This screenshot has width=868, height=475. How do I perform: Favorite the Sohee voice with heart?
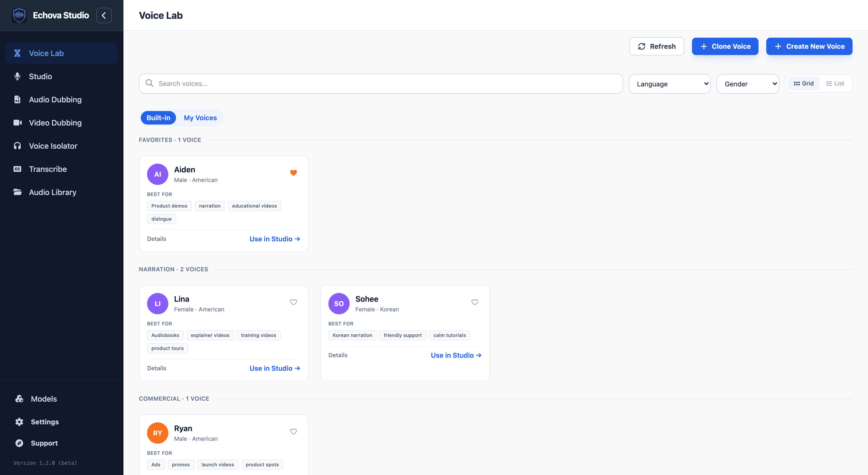475,302
